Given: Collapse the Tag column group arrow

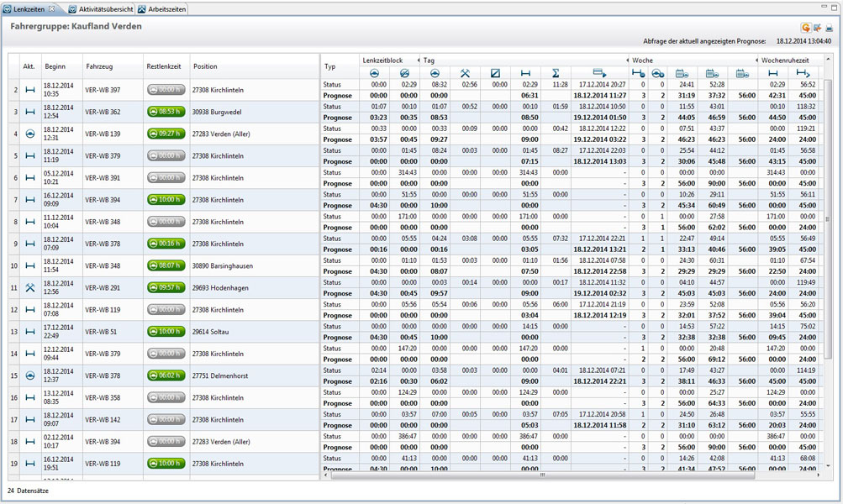Looking at the screenshot, I should pos(626,60).
